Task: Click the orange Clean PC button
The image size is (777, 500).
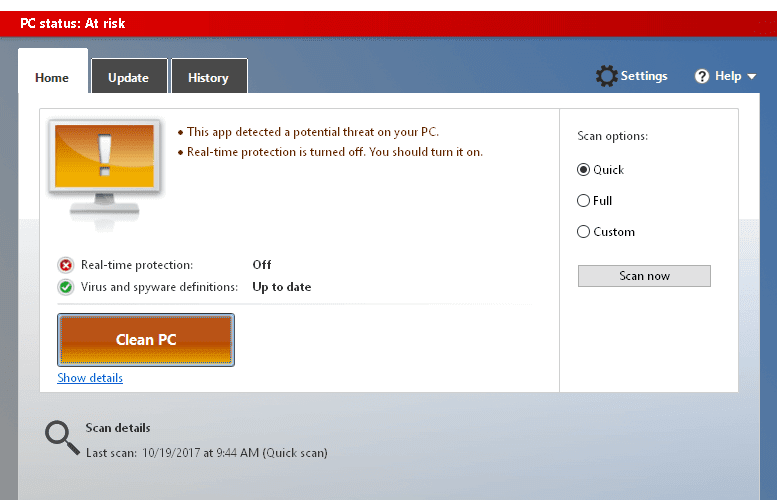Action: click(x=146, y=340)
